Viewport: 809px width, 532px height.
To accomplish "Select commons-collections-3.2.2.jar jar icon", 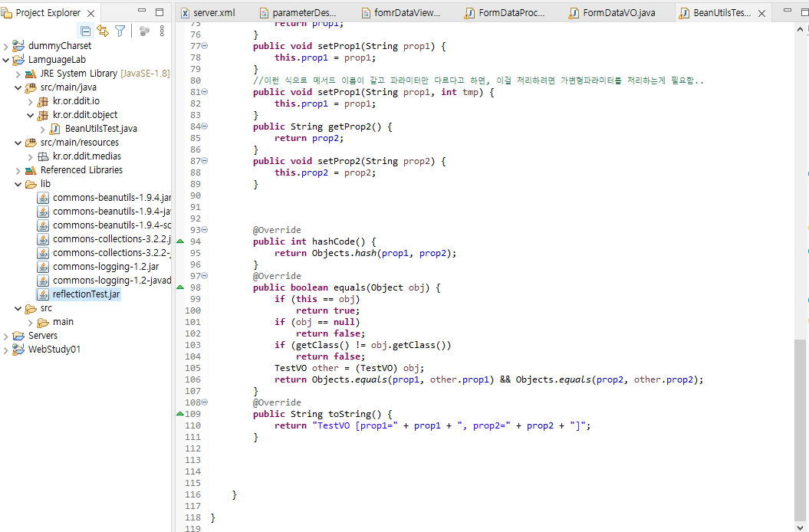I will click(44, 239).
